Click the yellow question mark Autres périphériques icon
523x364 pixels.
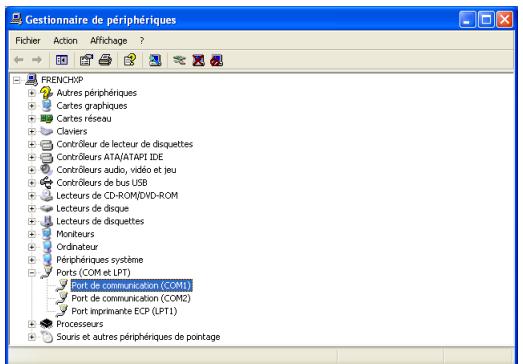click(x=46, y=92)
